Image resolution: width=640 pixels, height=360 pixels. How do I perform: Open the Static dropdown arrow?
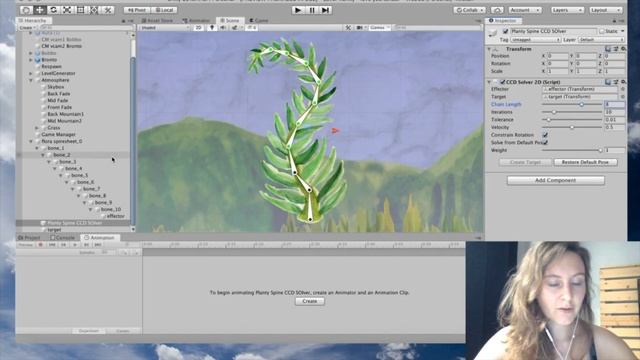[622, 31]
